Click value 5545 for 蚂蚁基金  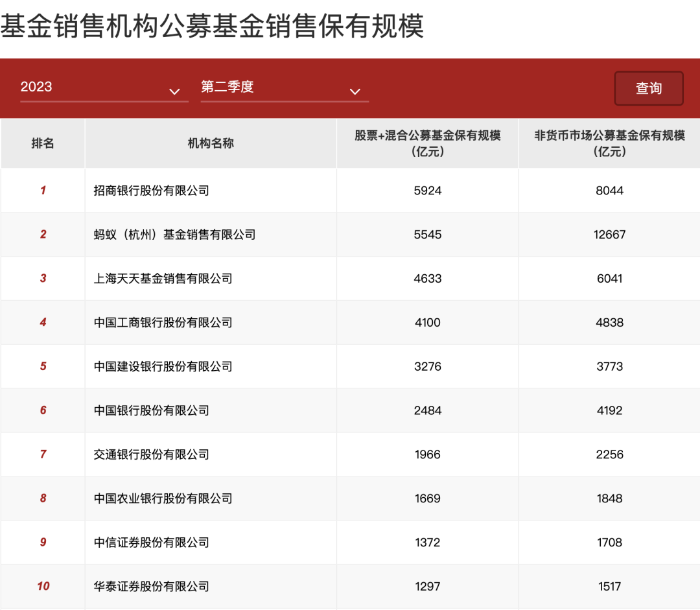point(428,235)
